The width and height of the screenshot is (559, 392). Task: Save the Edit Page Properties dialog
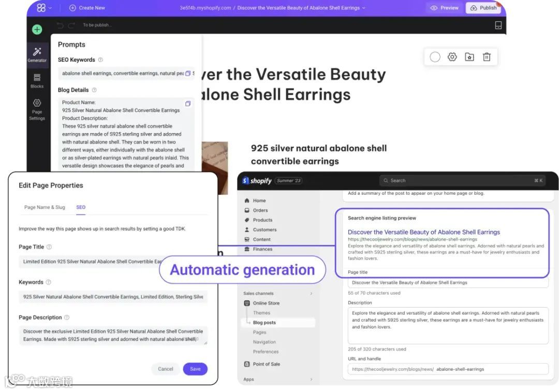195,369
